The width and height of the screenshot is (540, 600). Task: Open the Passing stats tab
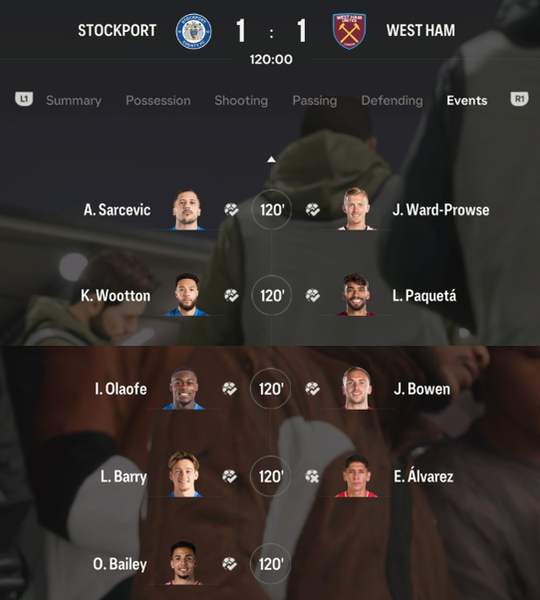click(x=315, y=100)
